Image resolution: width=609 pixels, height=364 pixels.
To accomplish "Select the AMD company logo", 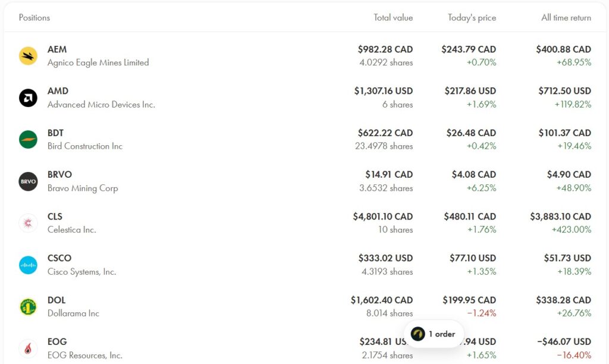I will [28, 98].
